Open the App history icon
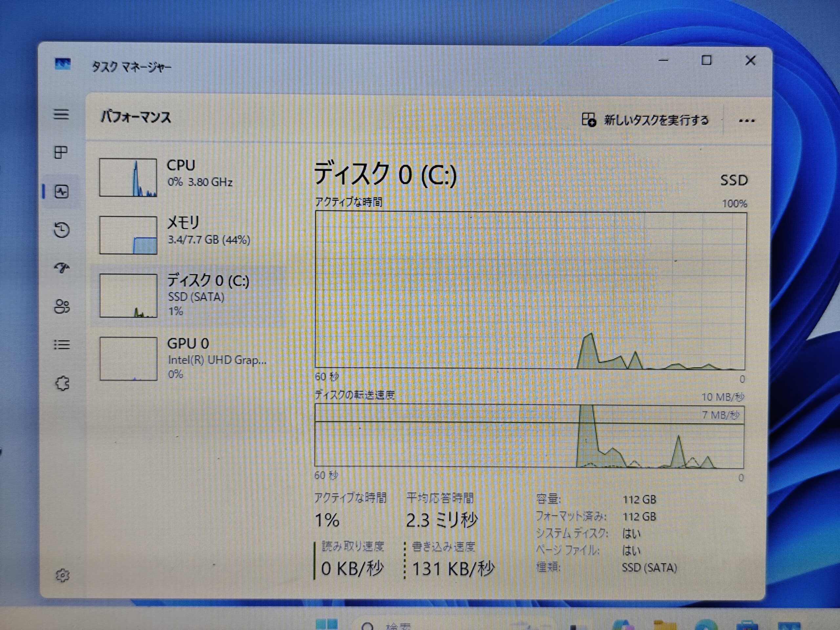Viewport: 840px width, 630px height. click(61, 230)
